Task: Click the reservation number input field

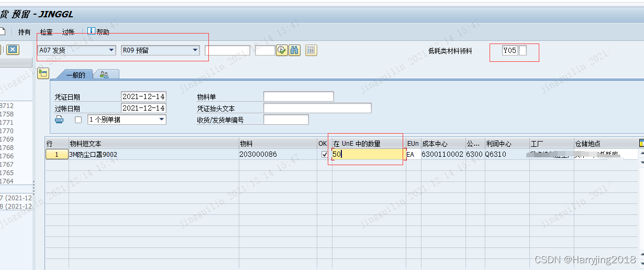Action: click(x=227, y=50)
